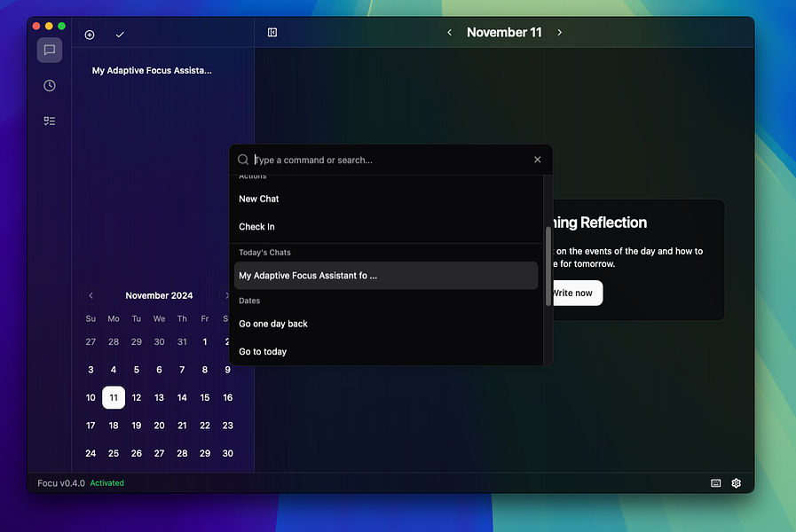The width and height of the screenshot is (796, 532).
Task: Select November 7 in the calendar
Action: coord(182,370)
